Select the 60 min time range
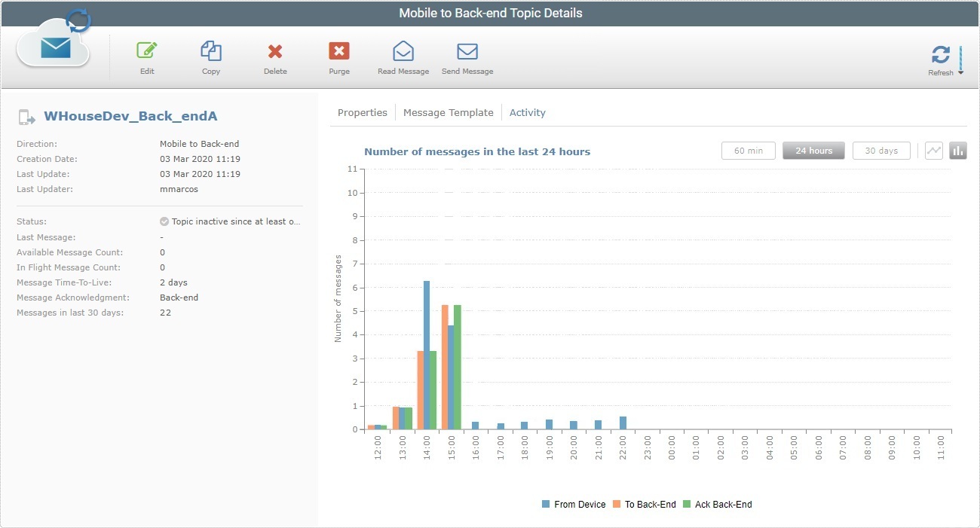 (748, 150)
